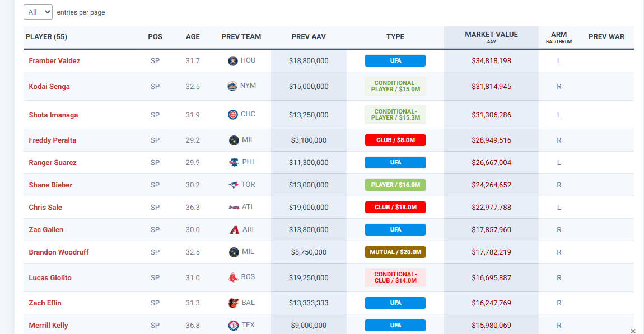Click Freddy Peralta's red Club $8.0M badge
Viewport: 644px width, 334px height.
point(395,140)
